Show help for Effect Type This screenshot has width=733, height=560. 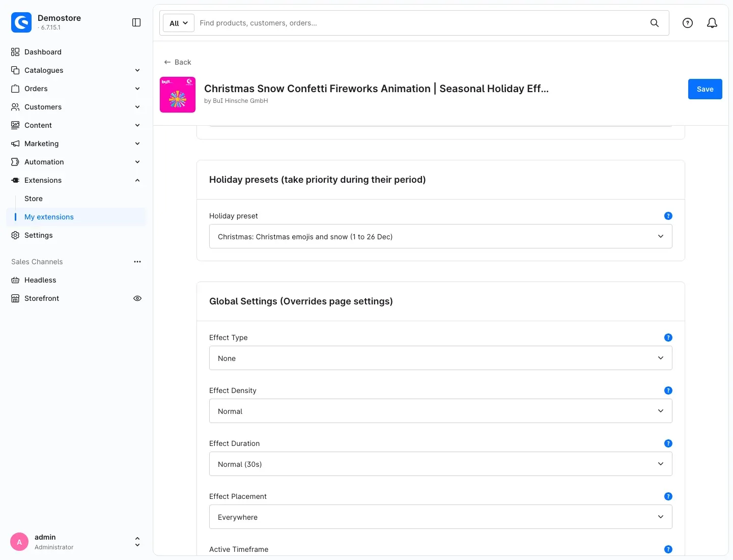click(x=668, y=338)
